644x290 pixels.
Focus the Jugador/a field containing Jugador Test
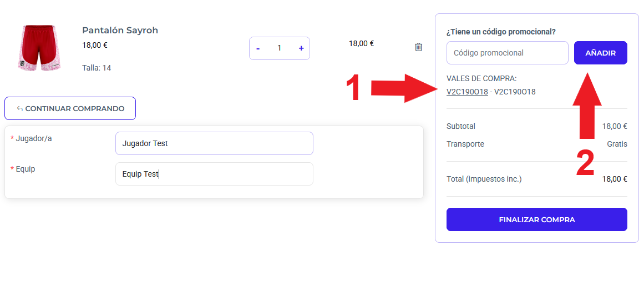coord(215,143)
